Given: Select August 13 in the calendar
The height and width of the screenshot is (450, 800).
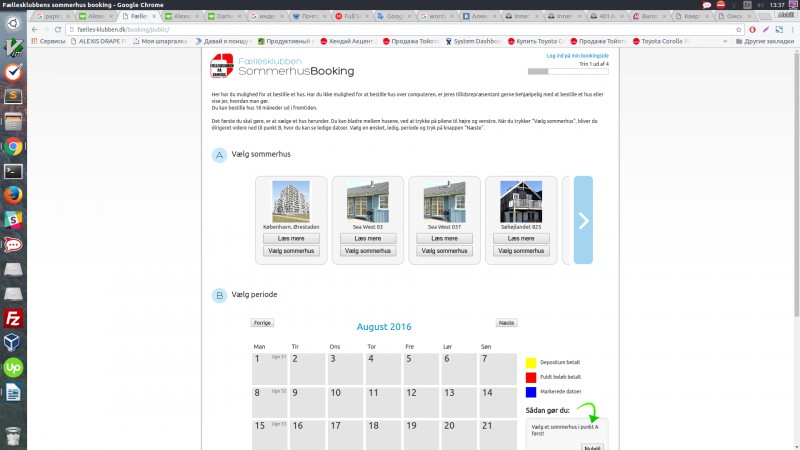Looking at the screenshot, I should click(459, 402).
